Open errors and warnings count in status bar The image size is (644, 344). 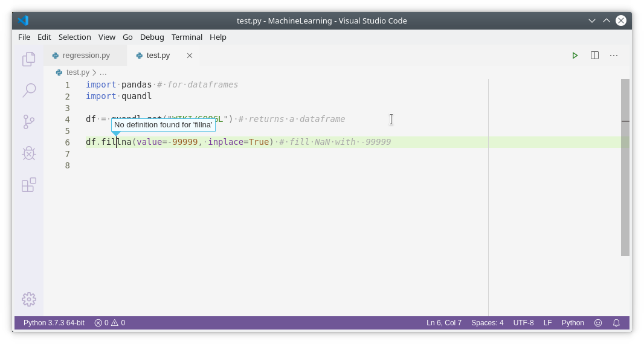pos(110,323)
